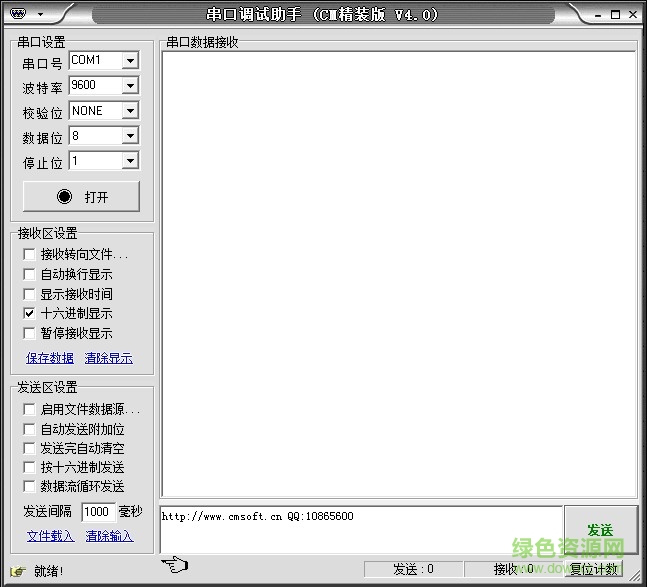647x587 pixels.
Task: Click the ready status icon at bottom-left
Action: [x=17, y=571]
